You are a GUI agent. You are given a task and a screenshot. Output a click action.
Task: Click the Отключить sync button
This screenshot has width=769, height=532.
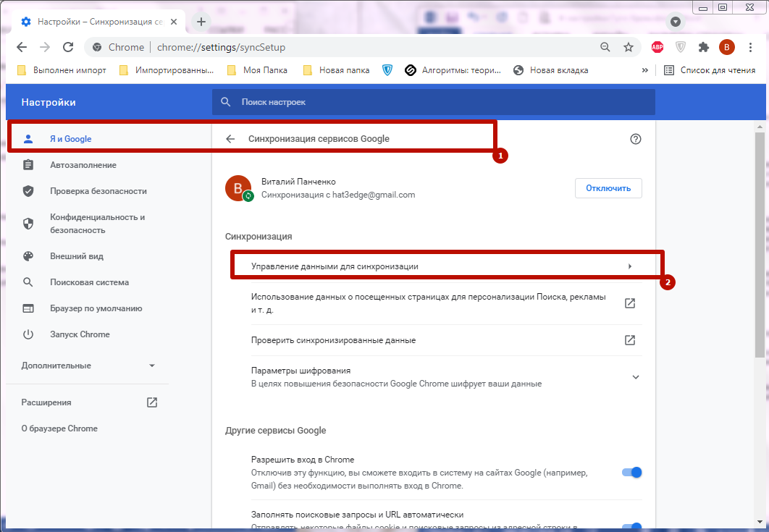(608, 188)
